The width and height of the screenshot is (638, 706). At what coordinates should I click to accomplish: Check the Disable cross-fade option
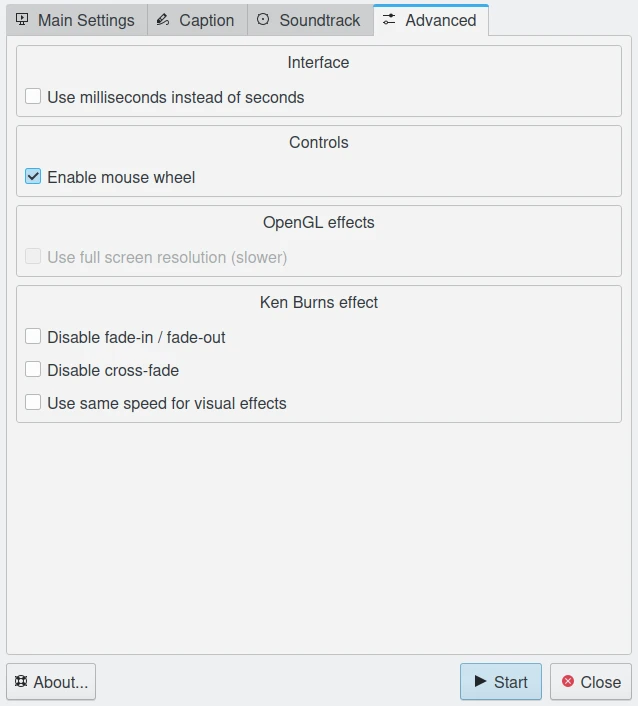click(x=33, y=370)
